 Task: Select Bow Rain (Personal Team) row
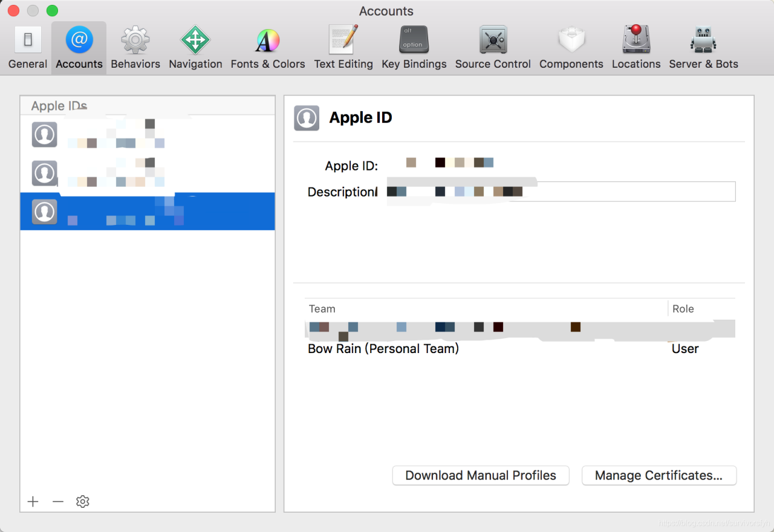point(383,349)
